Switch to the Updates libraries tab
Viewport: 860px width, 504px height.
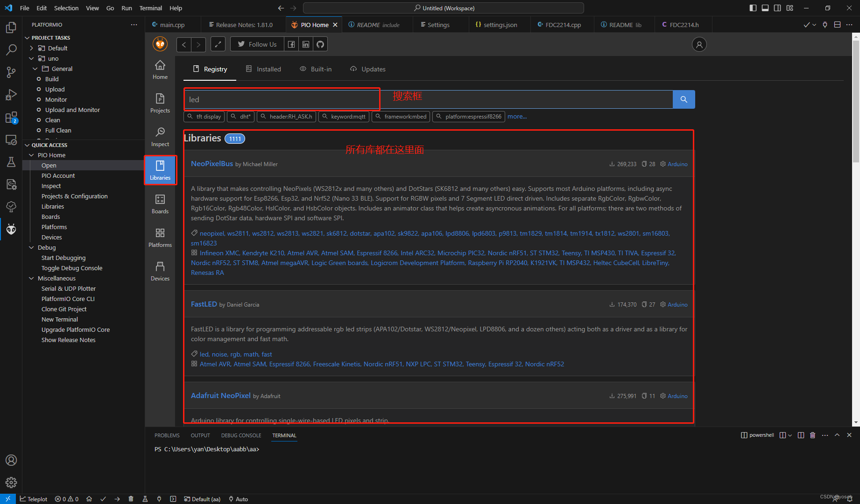pos(368,69)
